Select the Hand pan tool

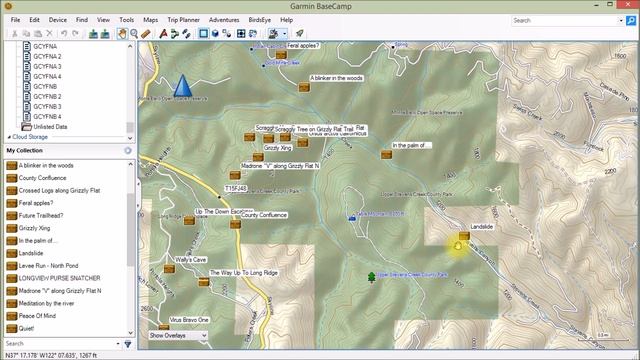coord(122,34)
